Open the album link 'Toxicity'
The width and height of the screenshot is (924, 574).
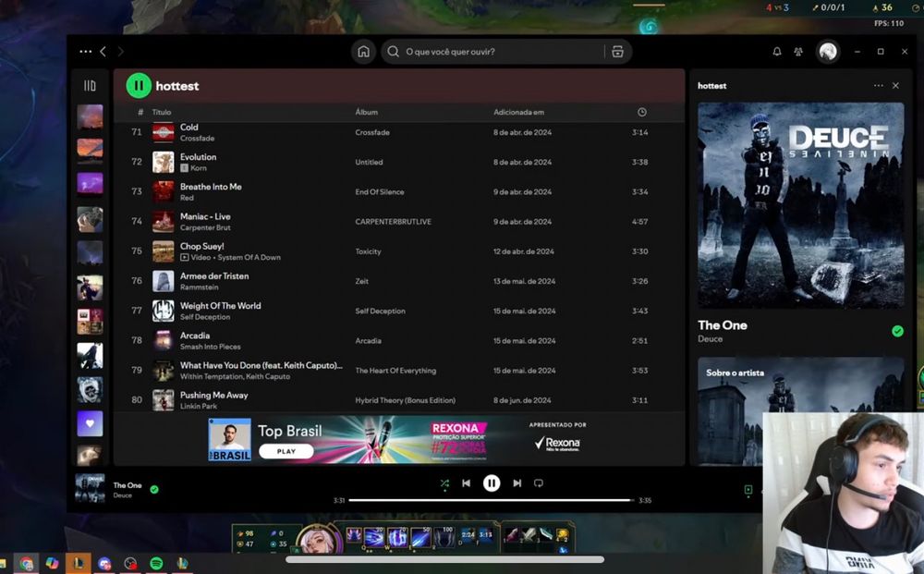point(369,251)
